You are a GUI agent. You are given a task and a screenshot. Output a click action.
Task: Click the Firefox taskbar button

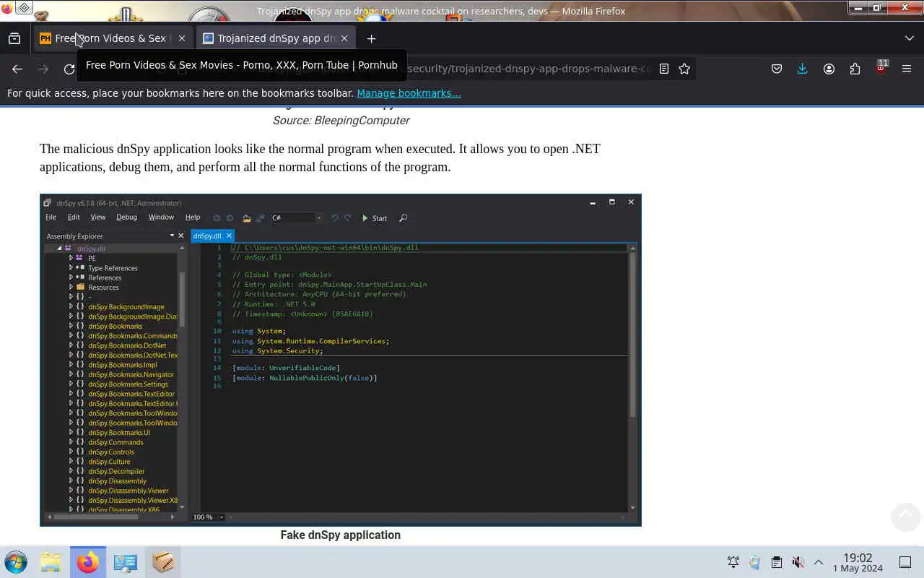point(88,562)
